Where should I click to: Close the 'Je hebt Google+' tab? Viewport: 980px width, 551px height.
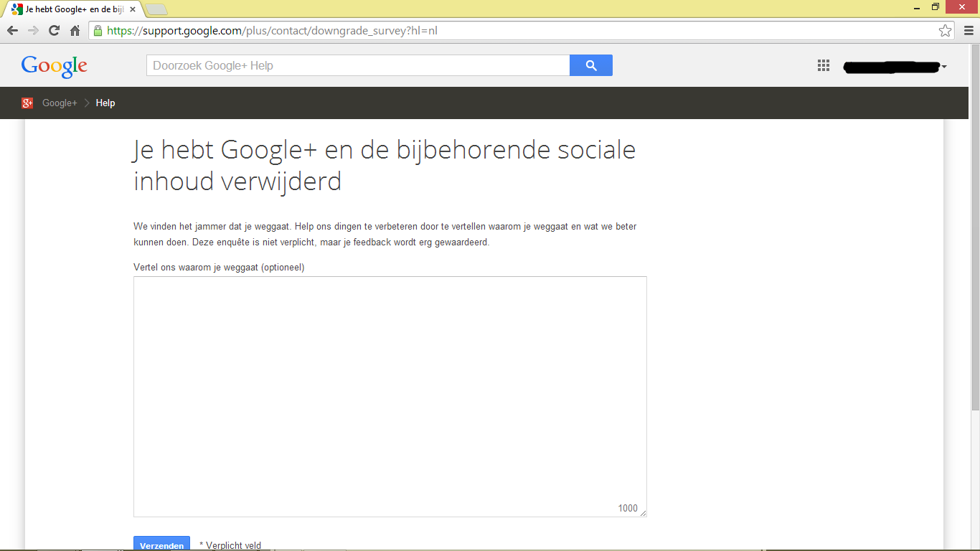132,9
